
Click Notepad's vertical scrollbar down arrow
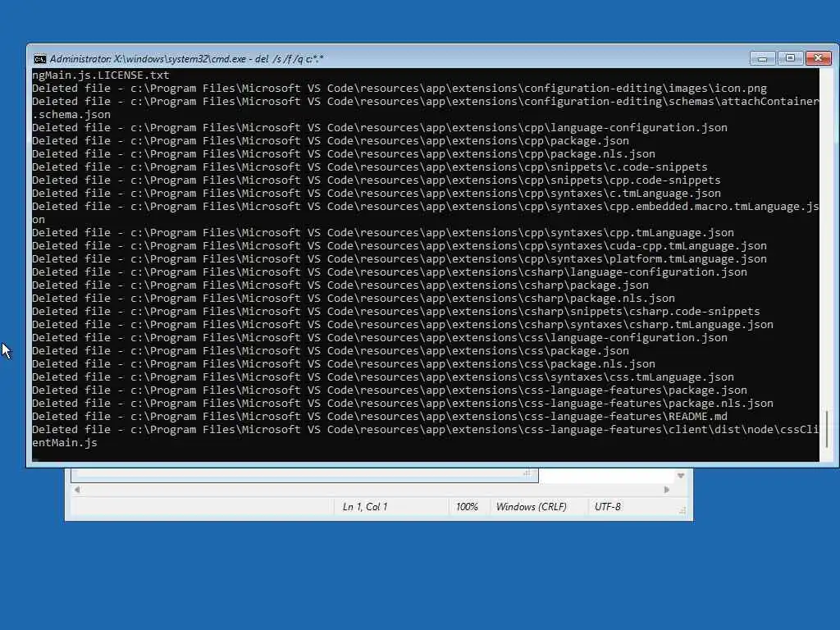[681, 476]
